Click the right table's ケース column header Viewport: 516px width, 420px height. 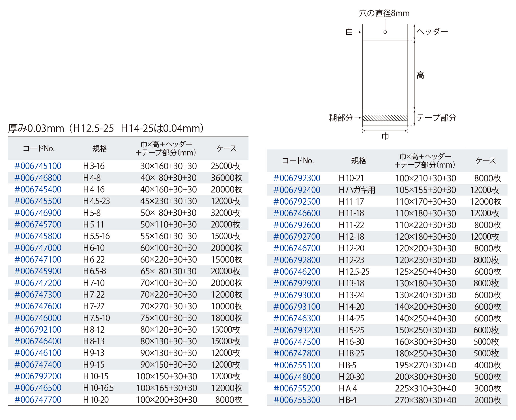[x=486, y=161]
